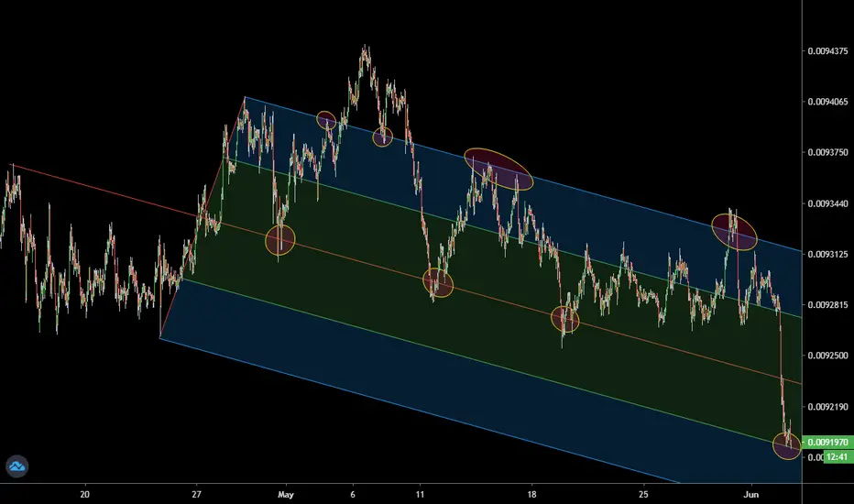
Task: Click the 12:41 bar countdown label
Action: (837, 457)
